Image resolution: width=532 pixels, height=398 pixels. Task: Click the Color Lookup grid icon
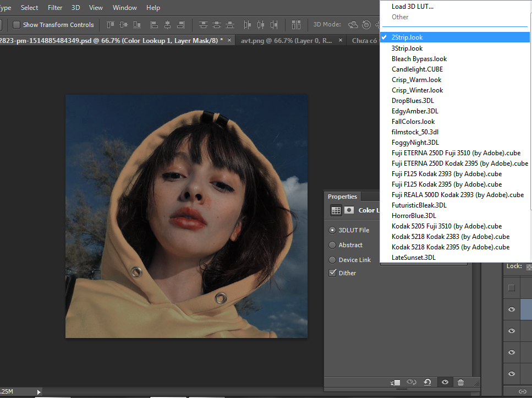click(x=335, y=210)
